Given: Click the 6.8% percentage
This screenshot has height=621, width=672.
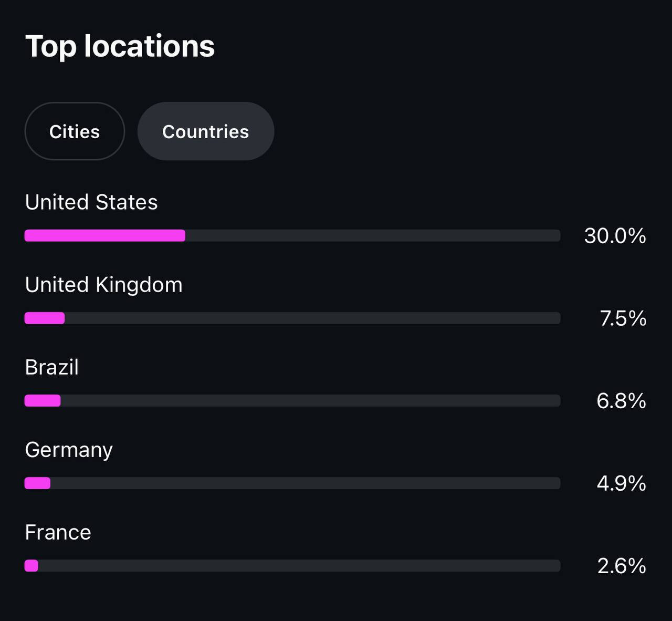Looking at the screenshot, I should [621, 401].
